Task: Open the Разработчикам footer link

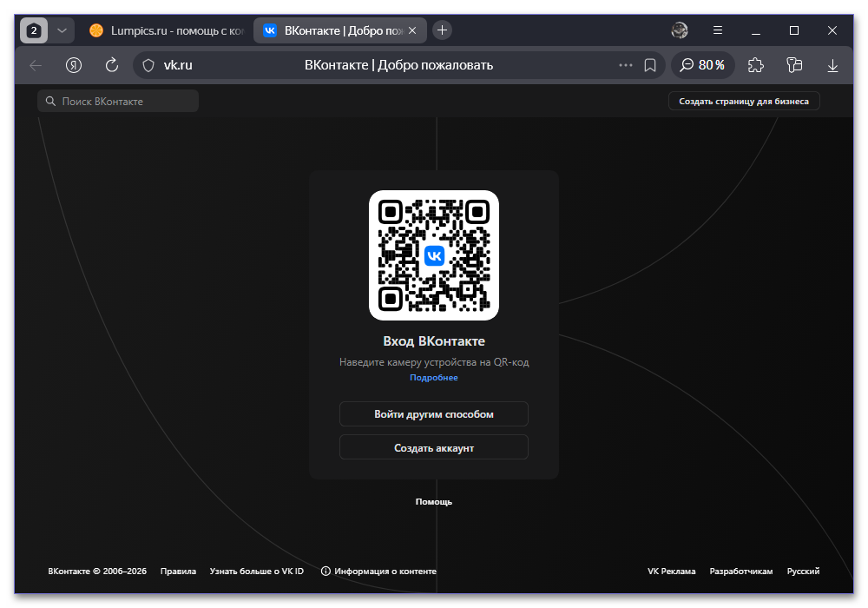Action: click(x=740, y=571)
